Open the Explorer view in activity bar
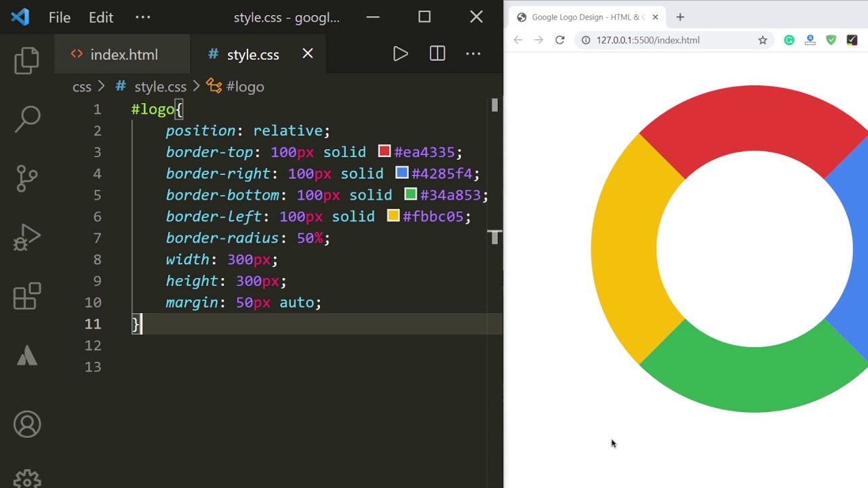 [x=27, y=60]
